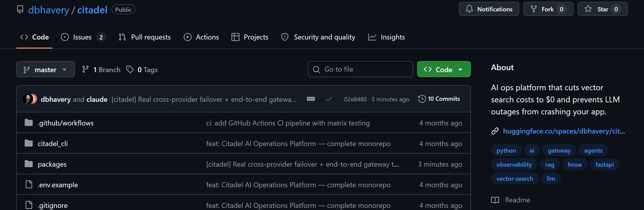The width and height of the screenshot is (644, 210).
Task: Select the observability topic tag
Action: click(514, 164)
